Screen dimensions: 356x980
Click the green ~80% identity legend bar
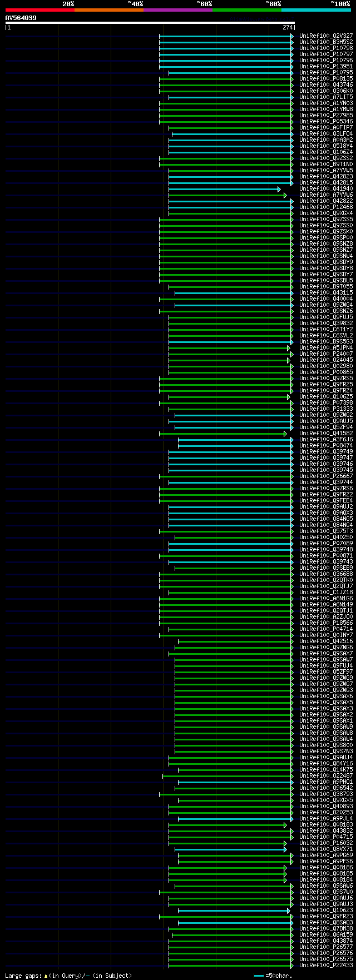[246, 10]
